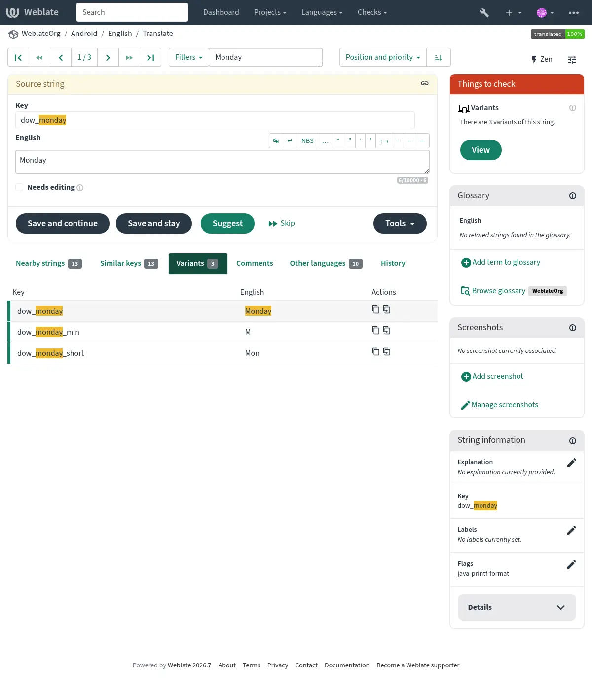Open the Languages dropdown menu
The height and width of the screenshot is (700, 592).
click(x=322, y=12)
